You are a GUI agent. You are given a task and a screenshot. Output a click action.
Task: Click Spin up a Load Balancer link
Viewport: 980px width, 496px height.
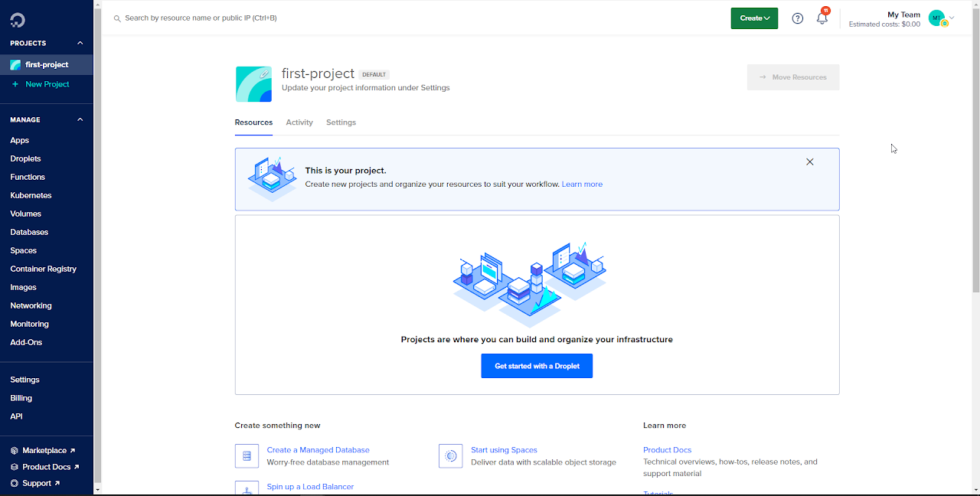click(311, 487)
